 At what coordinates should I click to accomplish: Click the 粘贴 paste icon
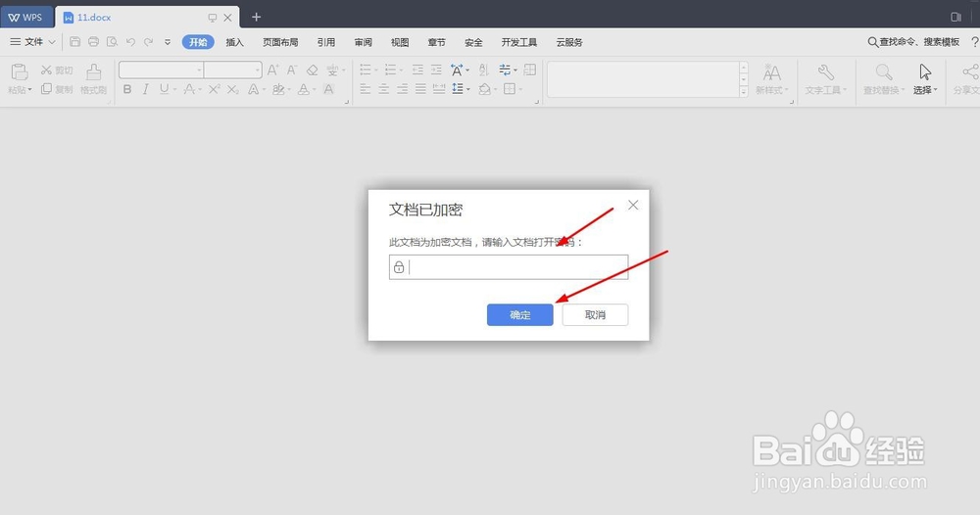[x=20, y=71]
